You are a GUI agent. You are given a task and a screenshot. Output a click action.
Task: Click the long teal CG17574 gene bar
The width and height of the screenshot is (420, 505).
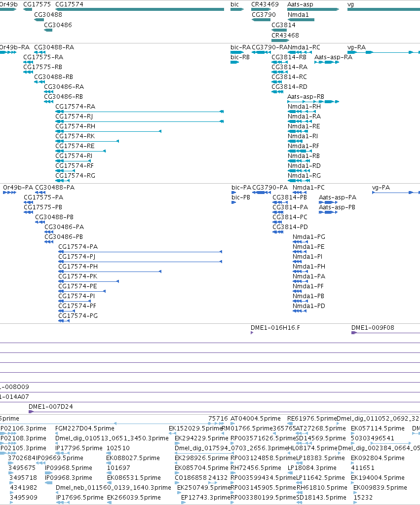140,9
